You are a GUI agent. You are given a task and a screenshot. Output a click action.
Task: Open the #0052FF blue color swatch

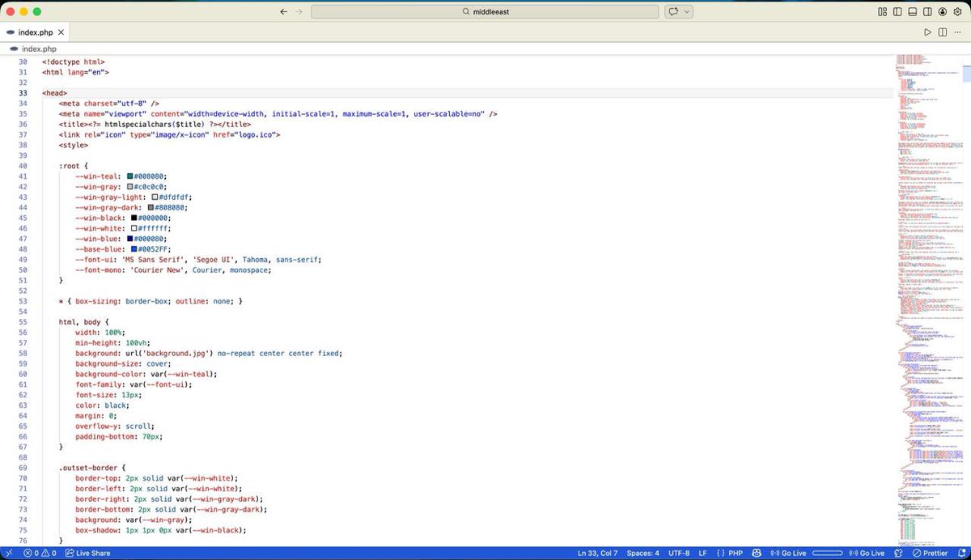pos(134,249)
